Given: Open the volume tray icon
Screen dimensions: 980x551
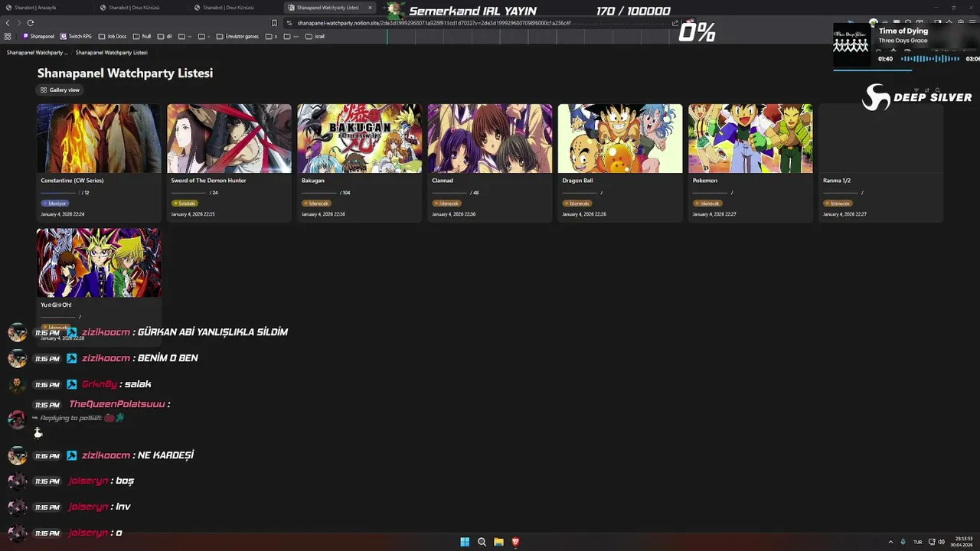Looking at the screenshot, I should tap(942, 542).
